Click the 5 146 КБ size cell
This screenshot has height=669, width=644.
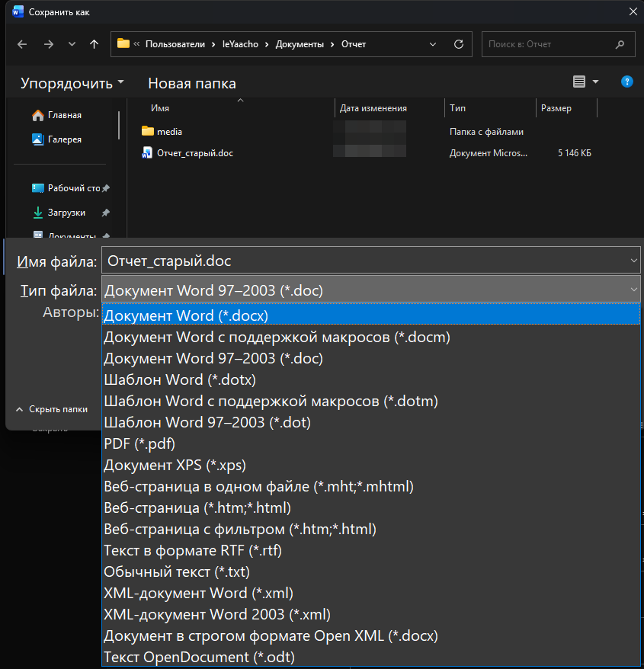(x=575, y=153)
